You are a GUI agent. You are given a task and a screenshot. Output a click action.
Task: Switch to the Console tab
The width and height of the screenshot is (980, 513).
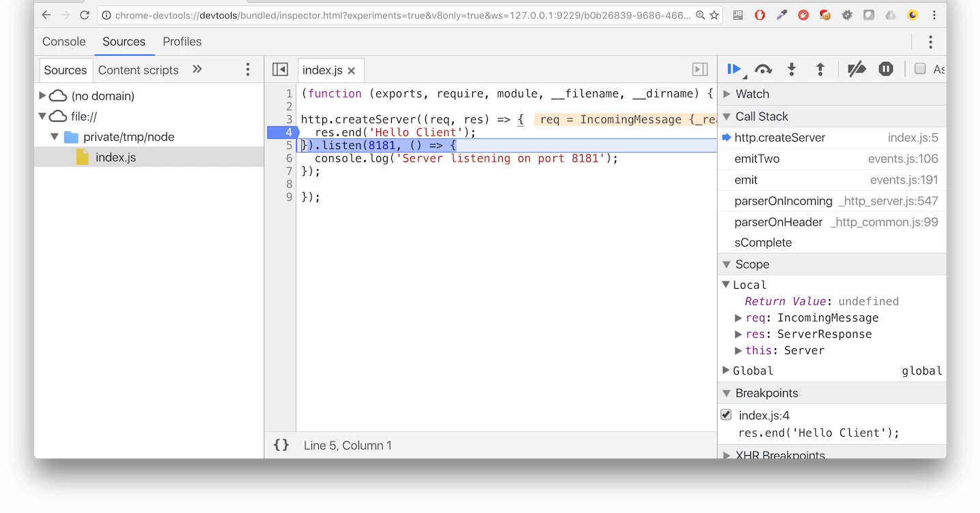(64, 42)
